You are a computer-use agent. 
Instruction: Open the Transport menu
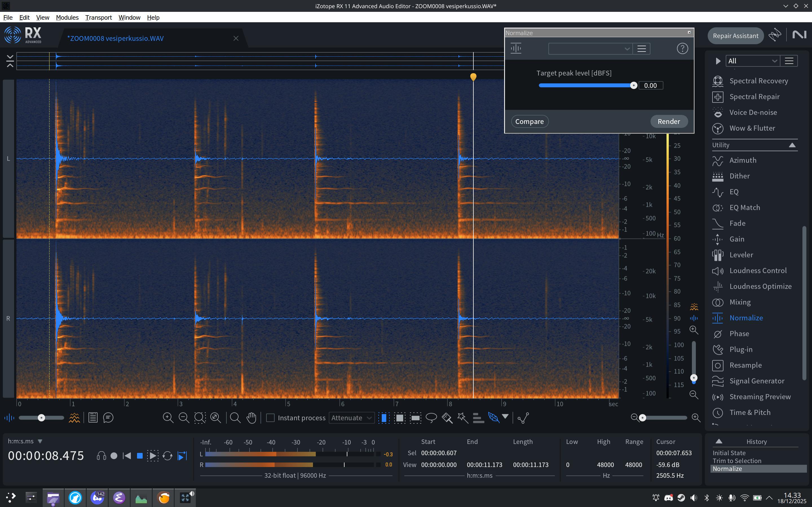pyautogui.click(x=98, y=17)
